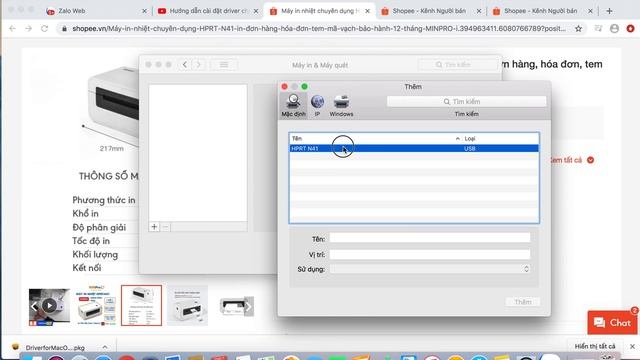Click the browser forward arrow

click(x=28, y=29)
